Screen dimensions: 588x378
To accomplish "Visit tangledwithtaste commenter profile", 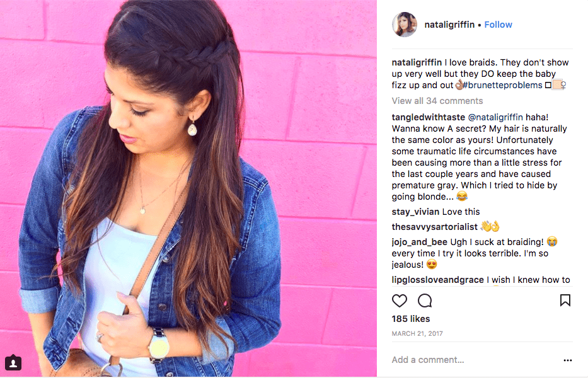I will pos(429,117).
